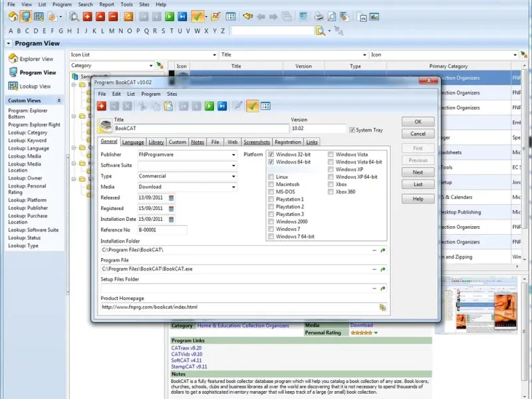Switch to the Screenshots tab
The image size is (532, 399).
click(257, 142)
